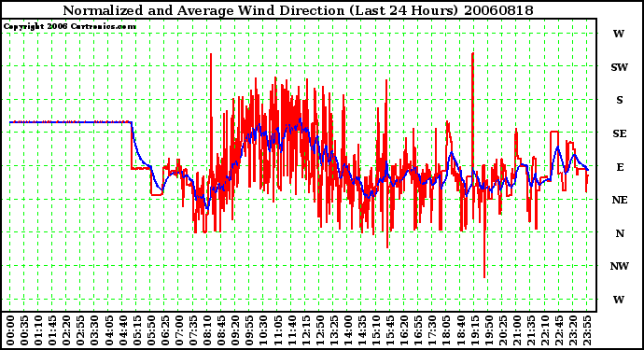Click the 03:30 time label
This screenshot has height=350, width=644.
[94, 330]
